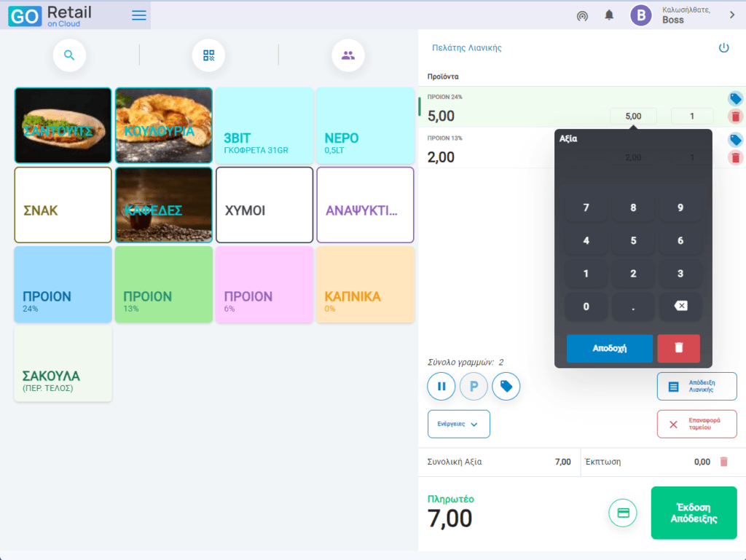Click the Συνολική Αξία 7,00 value
The image size is (746, 560).
(x=563, y=462)
